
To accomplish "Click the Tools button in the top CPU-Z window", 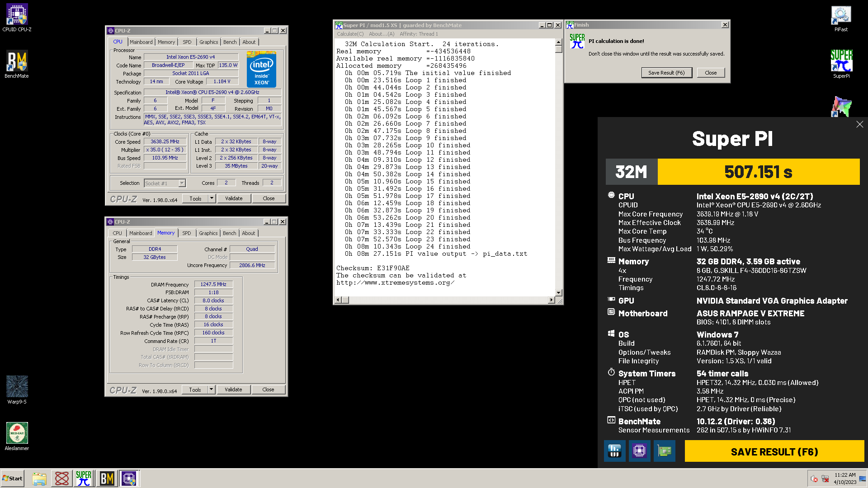I will pyautogui.click(x=195, y=198).
